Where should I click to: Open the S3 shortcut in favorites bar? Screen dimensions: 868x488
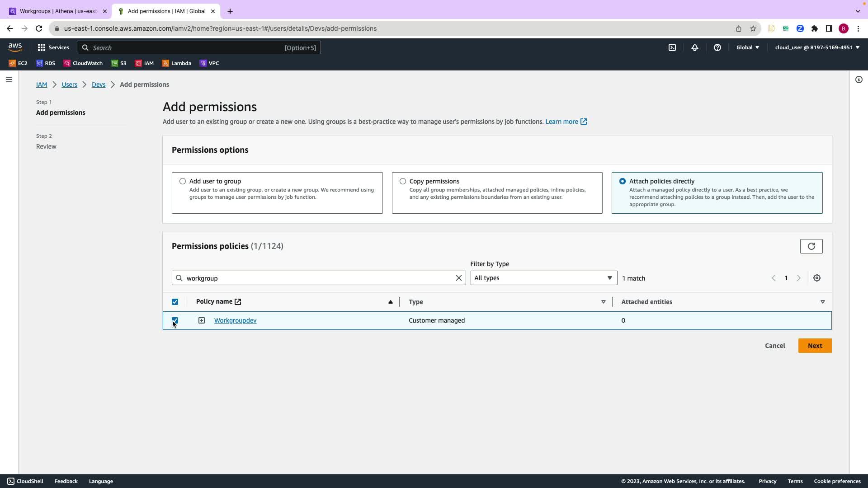[119, 63]
